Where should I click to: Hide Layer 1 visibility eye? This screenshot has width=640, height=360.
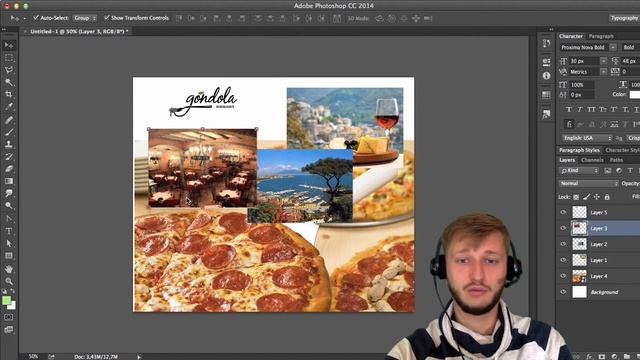pyautogui.click(x=563, y=260)
